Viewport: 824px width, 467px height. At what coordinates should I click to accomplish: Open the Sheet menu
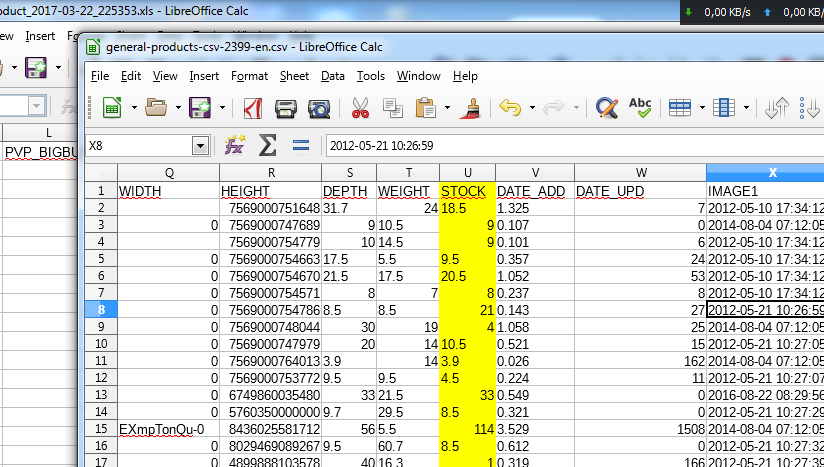click(294, 76)
